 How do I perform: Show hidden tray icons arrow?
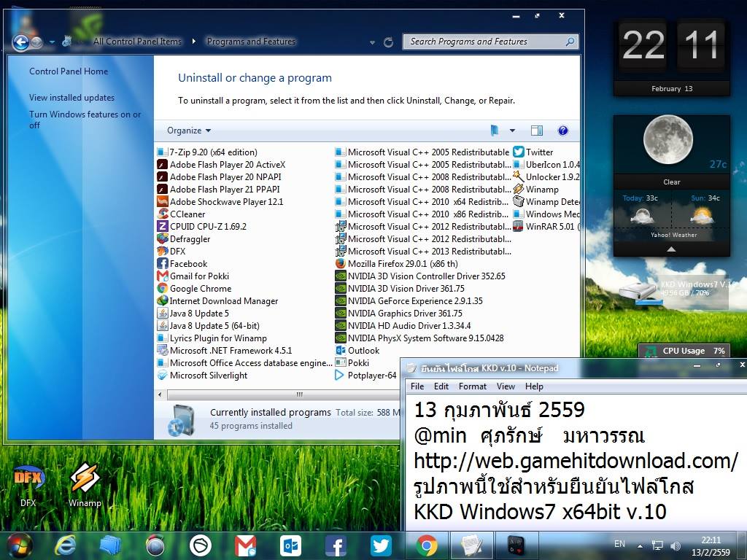[640, 546]
